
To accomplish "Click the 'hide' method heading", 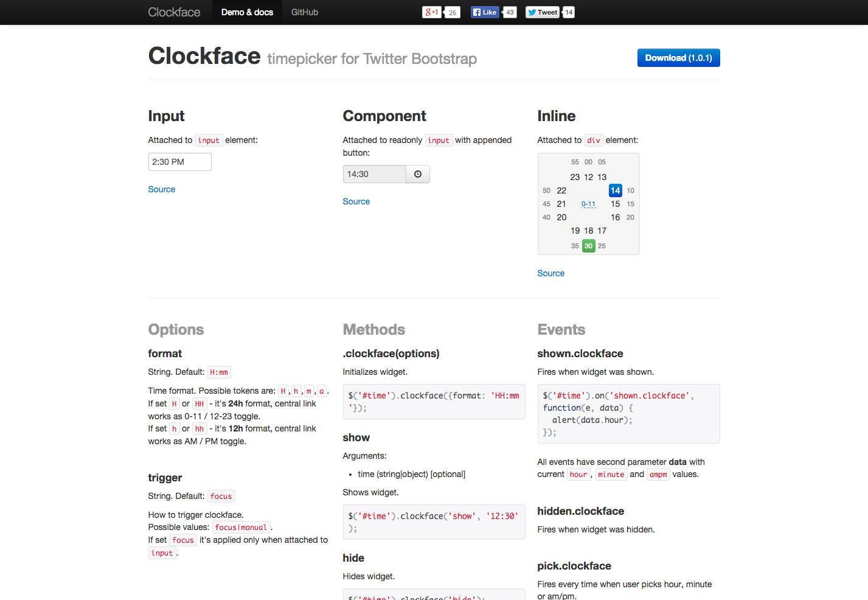I will [x=353, y=558].
